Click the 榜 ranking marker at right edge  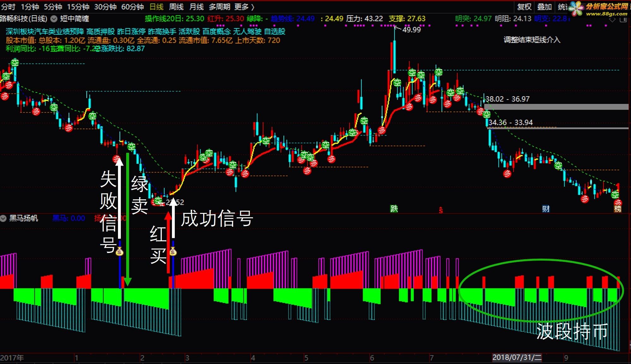[618, 208]
